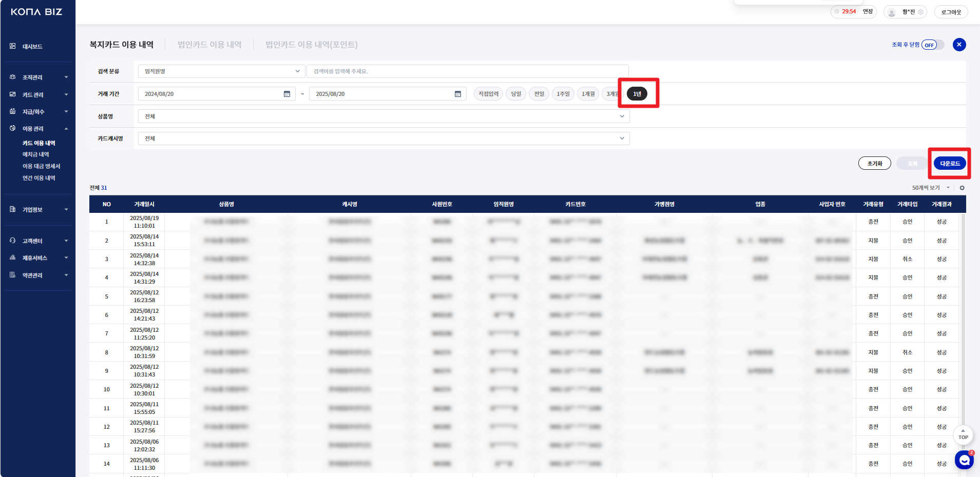Click the 거래일시 column header
The height and width of the screenshot is (477, 980).
[x=144, y=204]
